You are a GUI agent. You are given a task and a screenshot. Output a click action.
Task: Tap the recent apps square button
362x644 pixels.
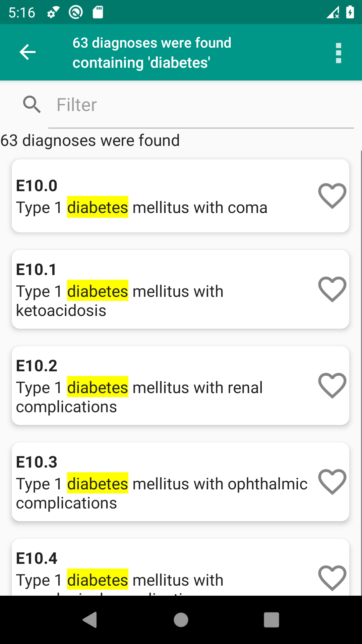(x=271, y=620)
